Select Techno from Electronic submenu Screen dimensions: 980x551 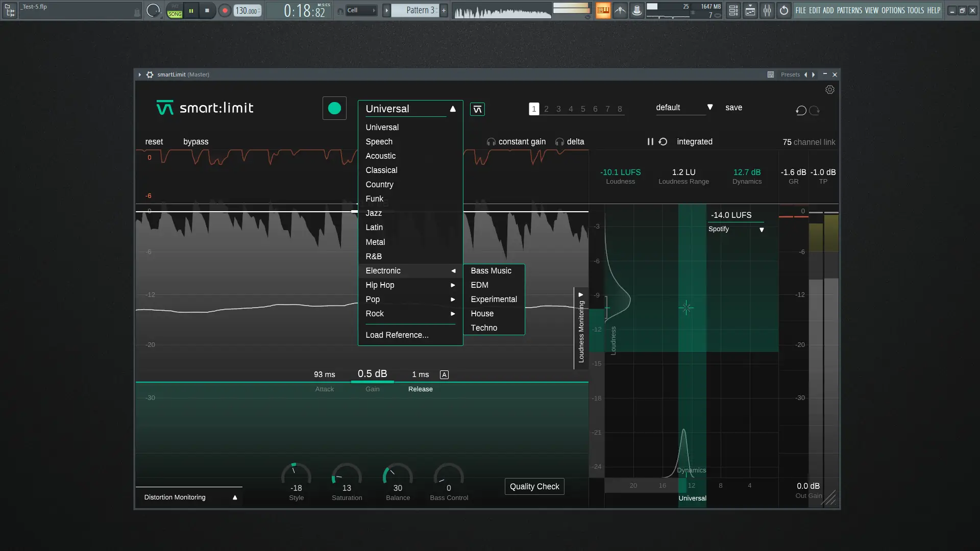(484, 328)
